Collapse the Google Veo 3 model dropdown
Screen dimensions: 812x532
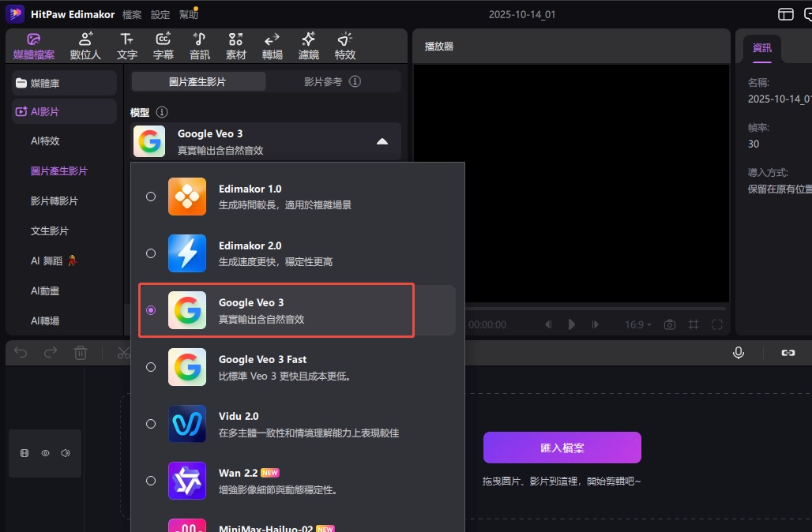click(x=382, y=141)
